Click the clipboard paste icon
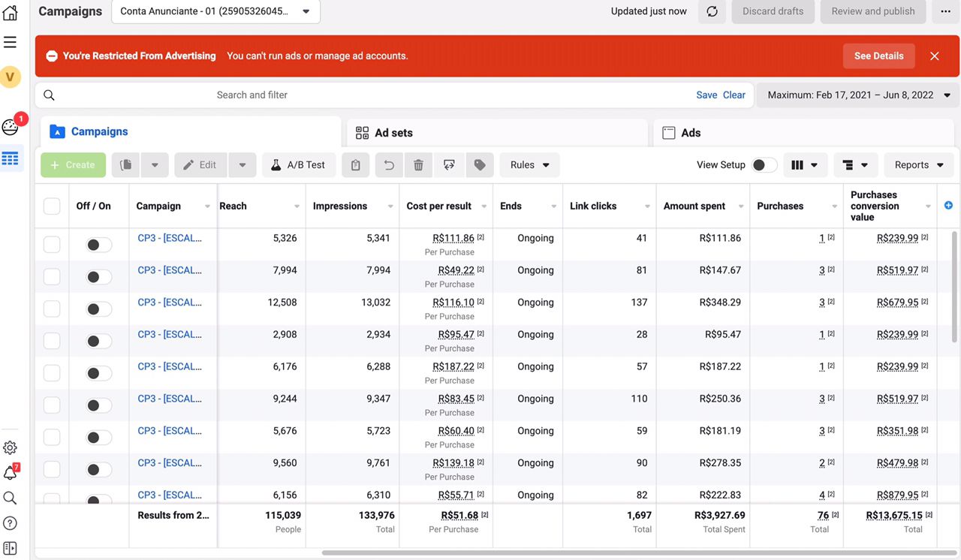Image resolution: width=961 pixels, height=560 pixels. click(356, 165)
